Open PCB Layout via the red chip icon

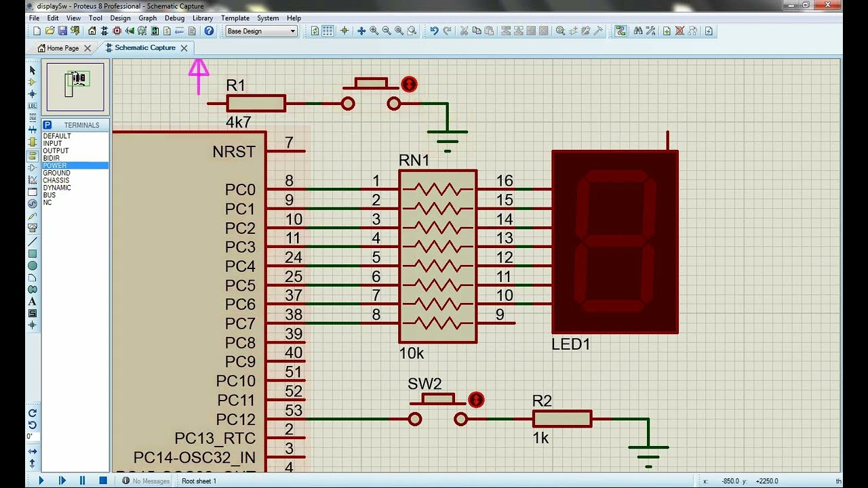pos(117,31)
